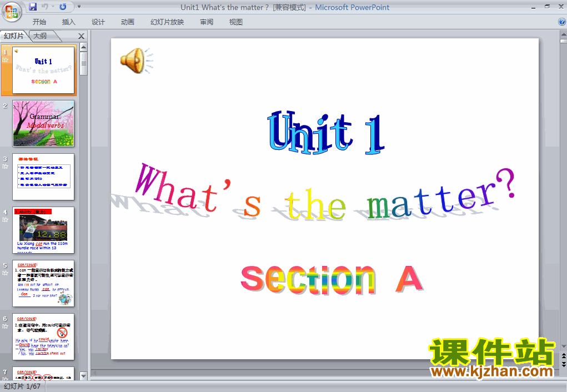Screen dimensions: 567x392
Task: Open the 动画 ribbon tab
Action: pyautogui.click(x=127, y=22)
